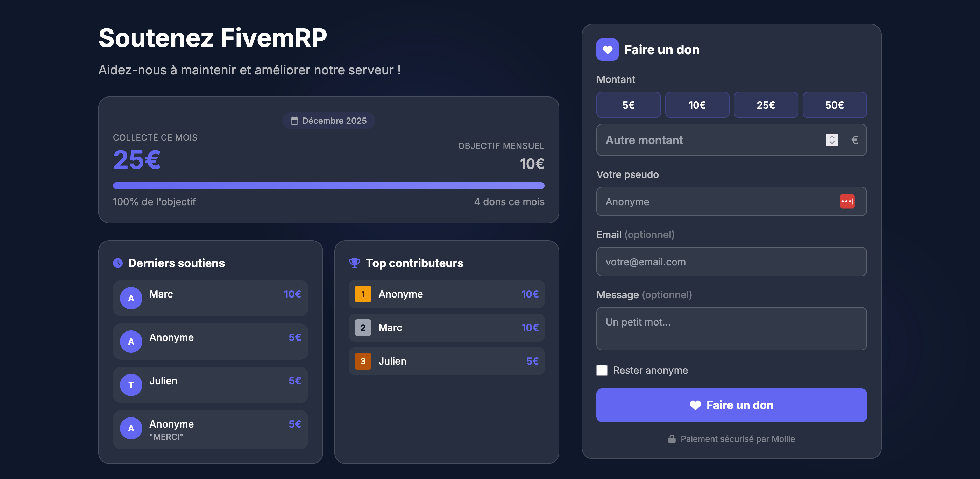Click the trophy icon next to "Top contributeurs"
The image size is (980, 479).
(x=355, y=263)
